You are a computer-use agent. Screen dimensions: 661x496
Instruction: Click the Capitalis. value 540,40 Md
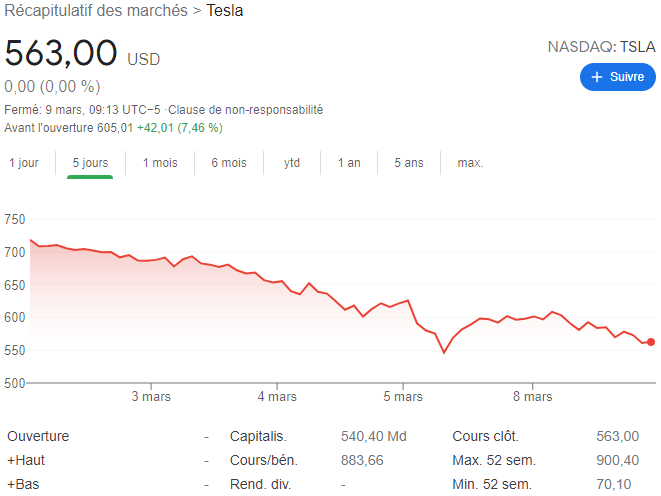click(373, 436)
